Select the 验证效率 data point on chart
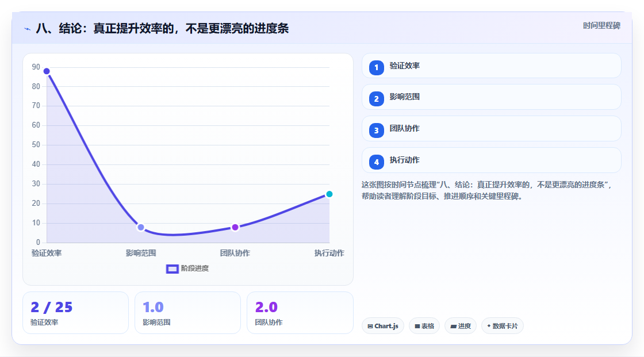Screen dimensions: 644x357 tap(47, 71)
